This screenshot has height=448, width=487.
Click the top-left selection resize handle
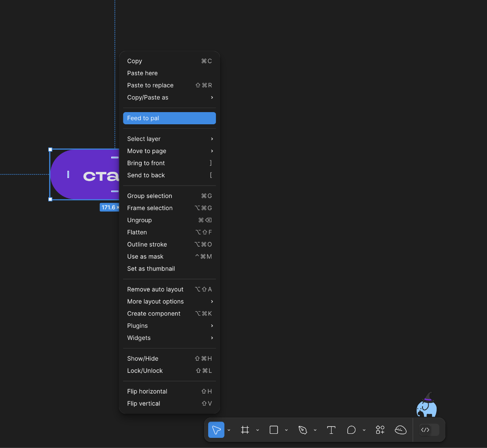pos(50,149)
